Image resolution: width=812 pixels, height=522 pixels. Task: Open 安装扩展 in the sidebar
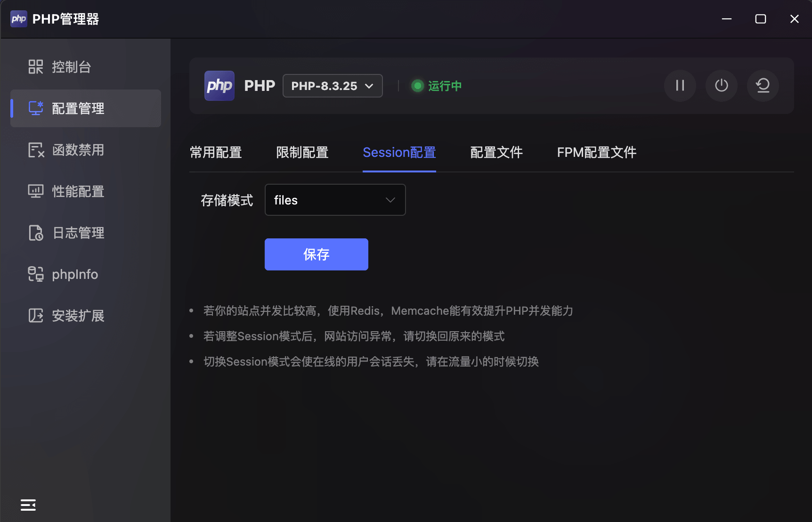click(86, 316)
